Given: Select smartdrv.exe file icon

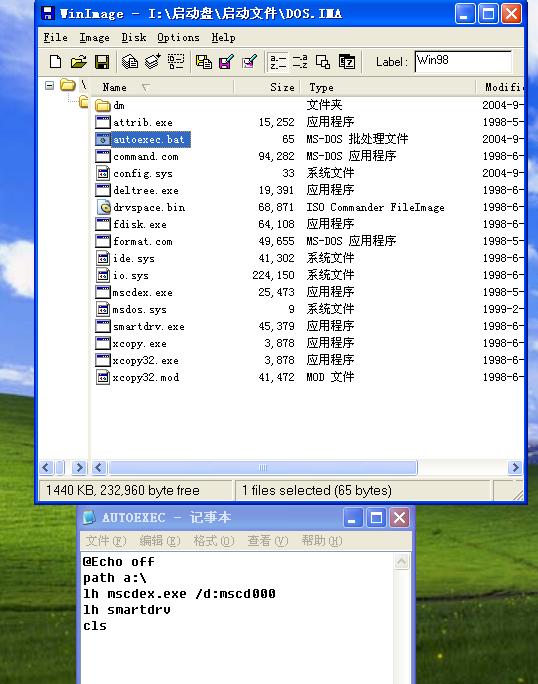Looking at the screenshot, I should click(103, 326).
